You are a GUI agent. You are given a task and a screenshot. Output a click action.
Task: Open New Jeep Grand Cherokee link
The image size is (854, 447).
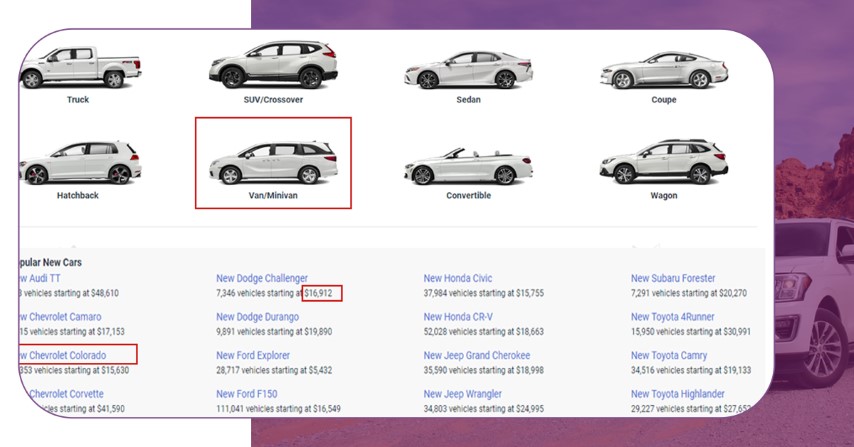coord(477,356)
